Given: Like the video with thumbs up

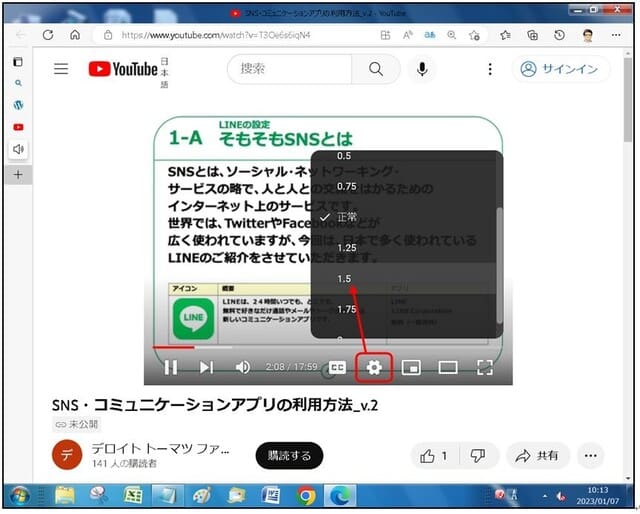Looking at the screenshot, I should [x=434, y=455].
